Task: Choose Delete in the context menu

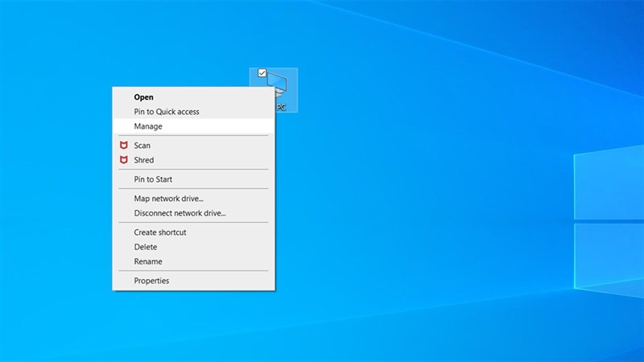Action: (x=193, y=247)
